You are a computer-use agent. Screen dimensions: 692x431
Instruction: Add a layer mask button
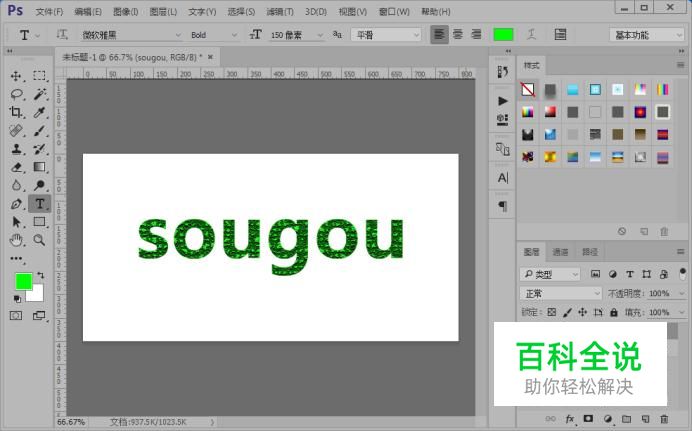click(x=588, y=419)
